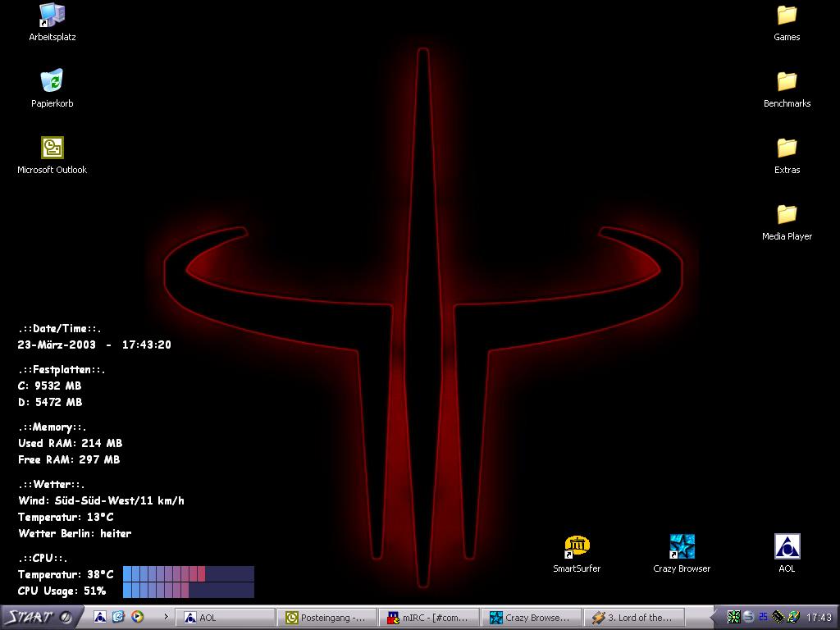
Task: Click the memory chip tray icon
Action: coord(778,617)
